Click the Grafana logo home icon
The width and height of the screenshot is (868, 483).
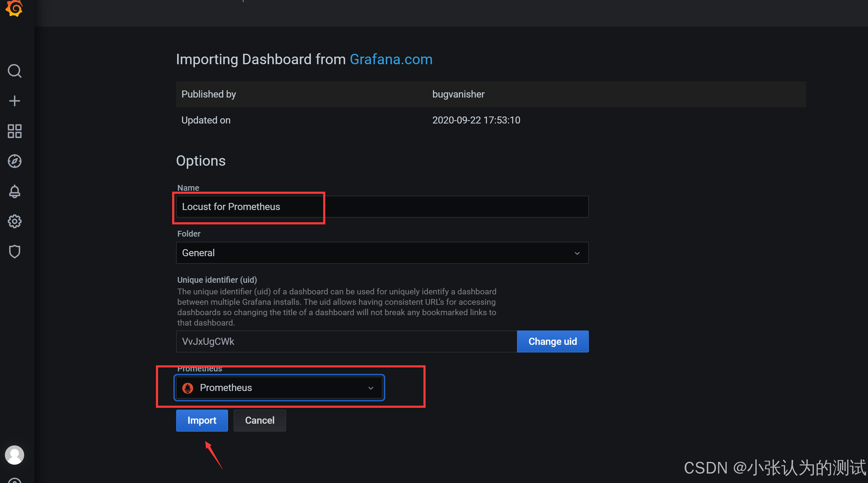pos(14,7)
